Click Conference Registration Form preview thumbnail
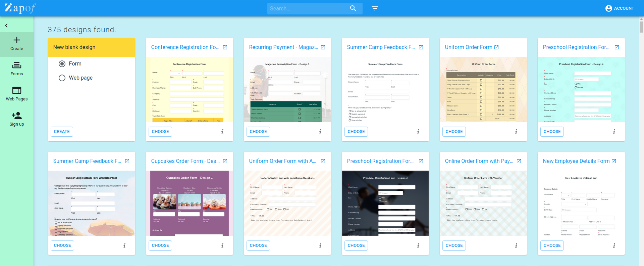644x266 pixels. 190,89
